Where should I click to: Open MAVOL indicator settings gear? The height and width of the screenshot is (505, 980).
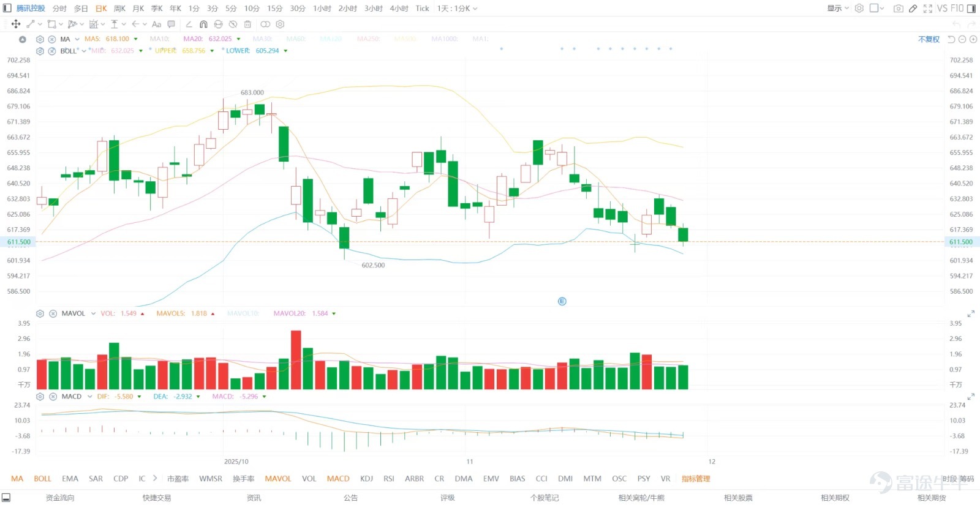[40, 313]
